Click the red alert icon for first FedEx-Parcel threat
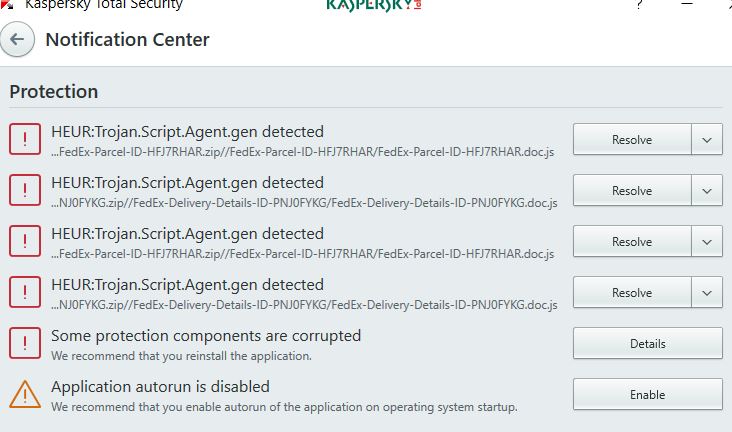The image size is (732, 432). 25,139
